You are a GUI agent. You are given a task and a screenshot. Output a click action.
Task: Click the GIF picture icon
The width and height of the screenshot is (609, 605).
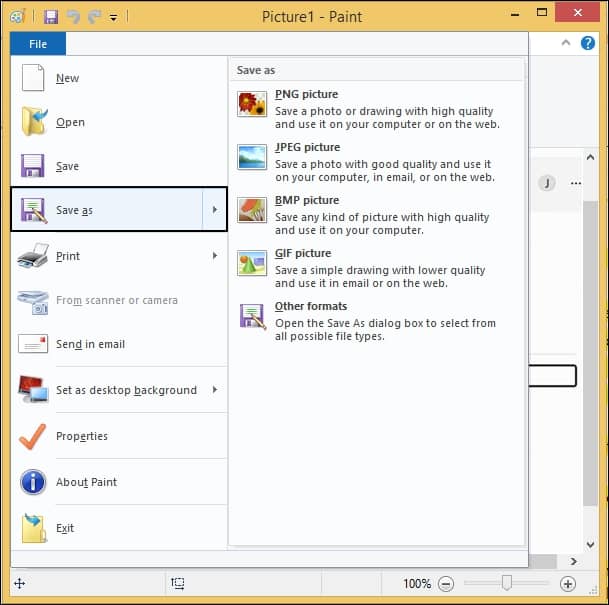pyautogui.click(x=252, y=263)
